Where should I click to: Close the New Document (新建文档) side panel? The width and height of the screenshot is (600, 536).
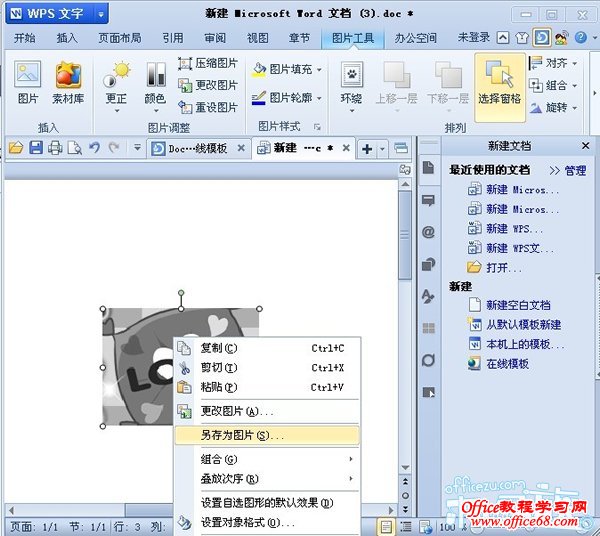586,146
